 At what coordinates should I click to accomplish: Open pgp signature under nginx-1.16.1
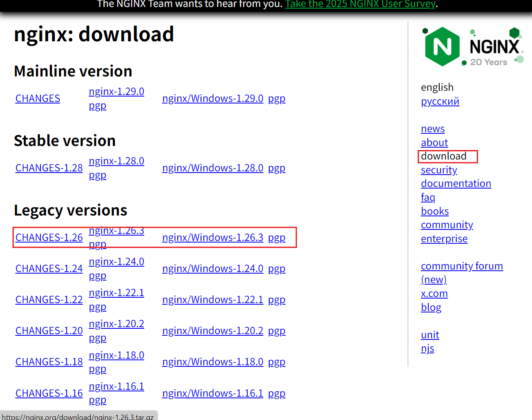pos(98,400)
